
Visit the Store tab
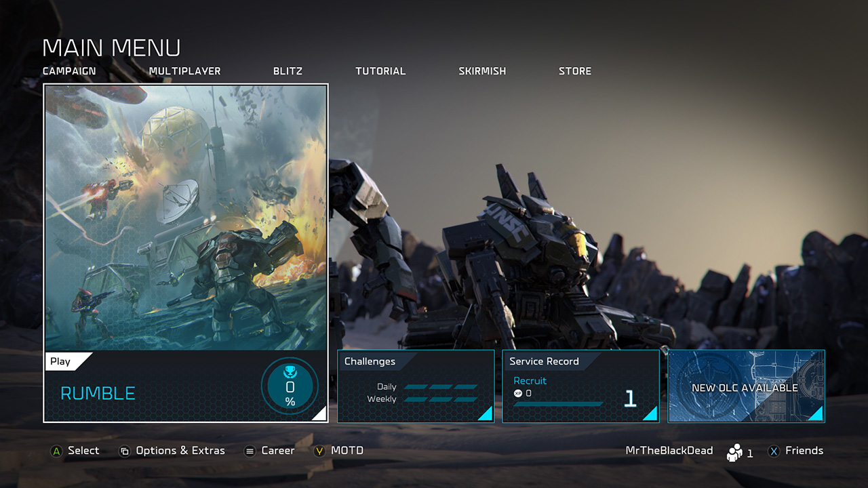[575, 71]
